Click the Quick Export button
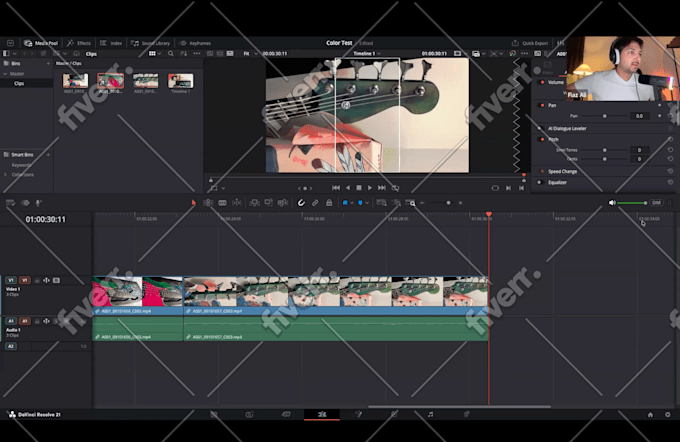Viewport: 680px width, 442px height. pos(530,43)
